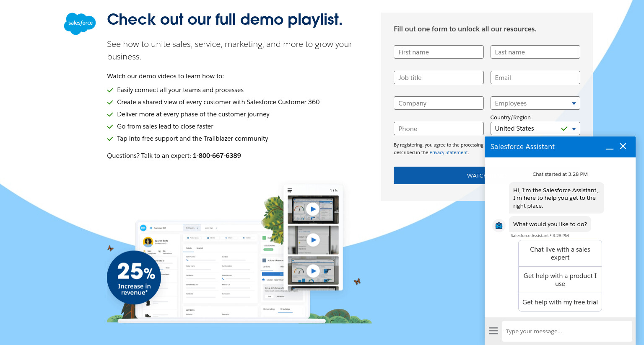Focus the Email input field

pos(535,77)
